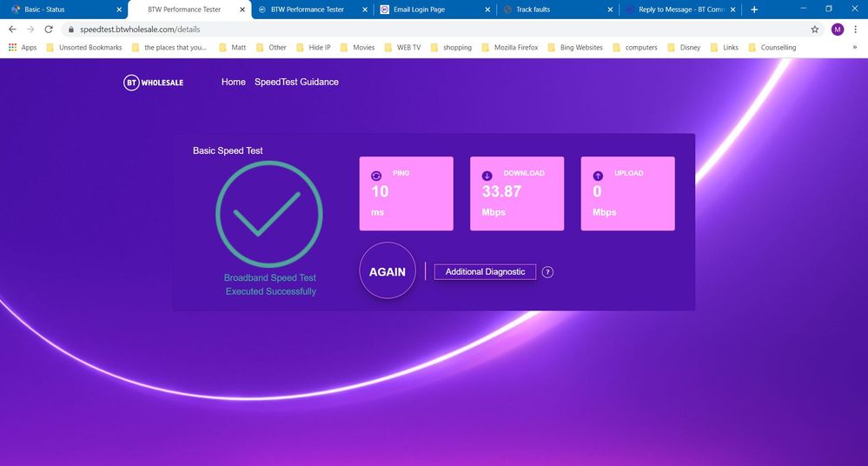Expand hidden bookmarks overflow chevron

(854, 48)
